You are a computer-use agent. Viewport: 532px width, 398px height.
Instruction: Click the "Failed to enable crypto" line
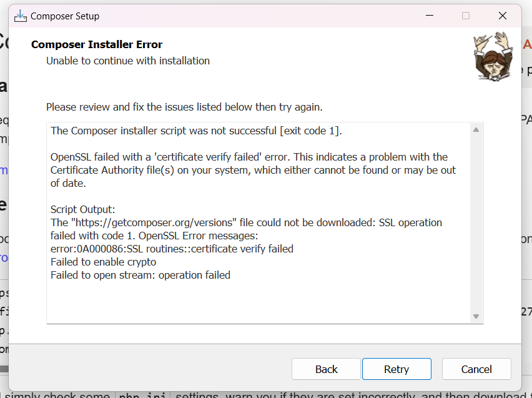click(103, 262)
